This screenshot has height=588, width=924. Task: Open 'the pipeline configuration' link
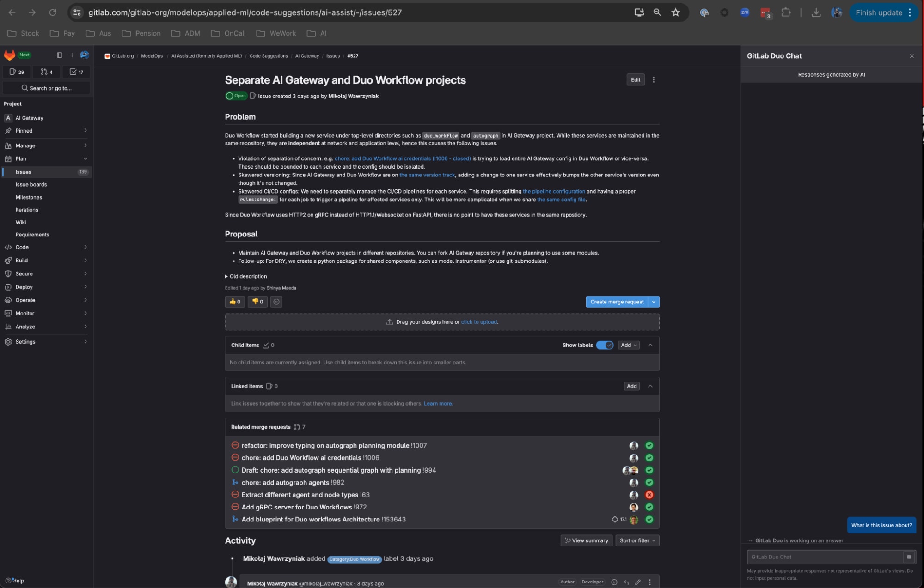point(554,191)
